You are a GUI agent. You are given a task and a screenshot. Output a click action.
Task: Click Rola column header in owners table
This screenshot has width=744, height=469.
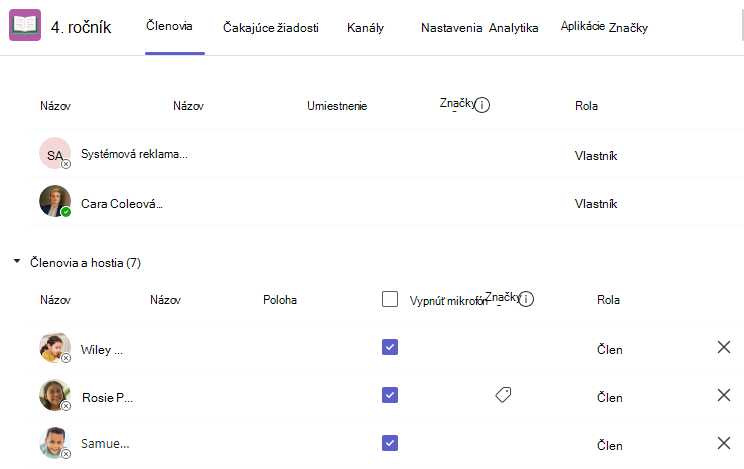[x=586, y=106]
